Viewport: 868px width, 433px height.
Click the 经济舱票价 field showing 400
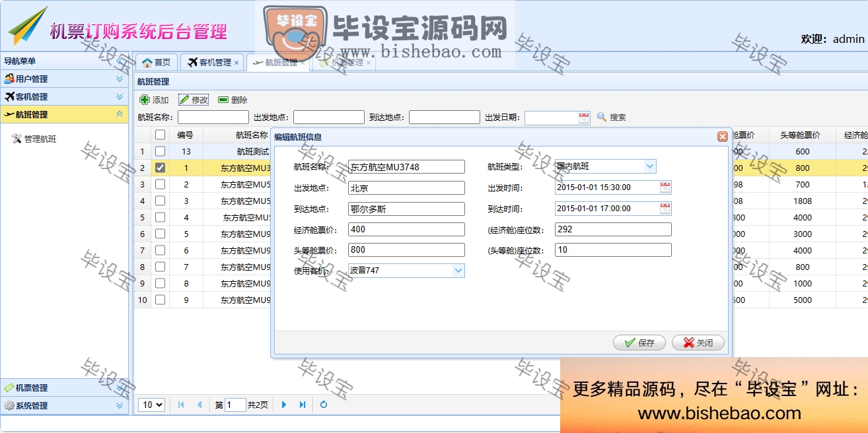[406, 230]
